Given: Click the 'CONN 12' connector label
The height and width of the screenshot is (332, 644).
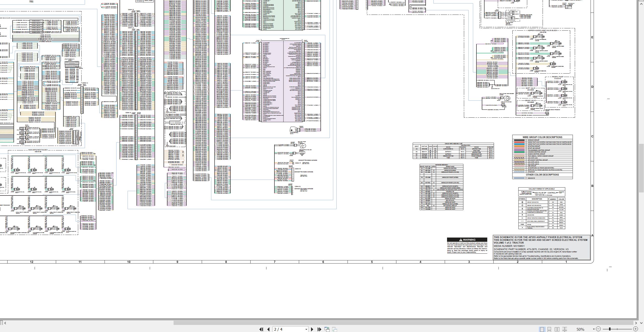Looking at the screenshot, I should [85, 83].
